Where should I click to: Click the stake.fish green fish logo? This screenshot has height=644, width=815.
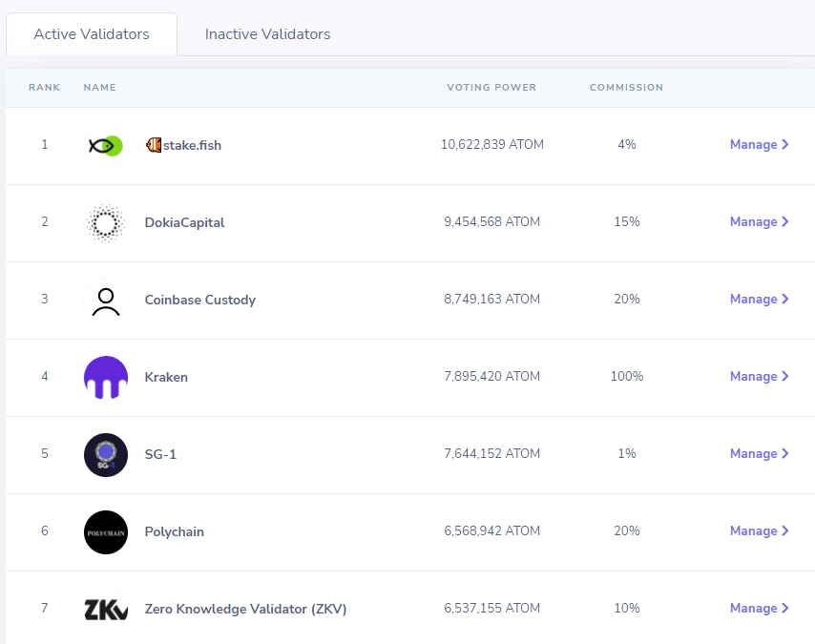[x=104, y=145]
